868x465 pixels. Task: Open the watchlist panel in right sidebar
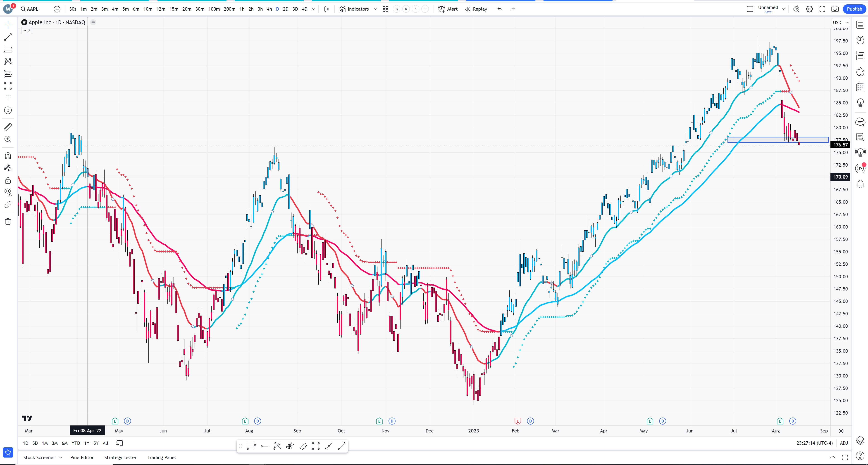click(860, 25)
